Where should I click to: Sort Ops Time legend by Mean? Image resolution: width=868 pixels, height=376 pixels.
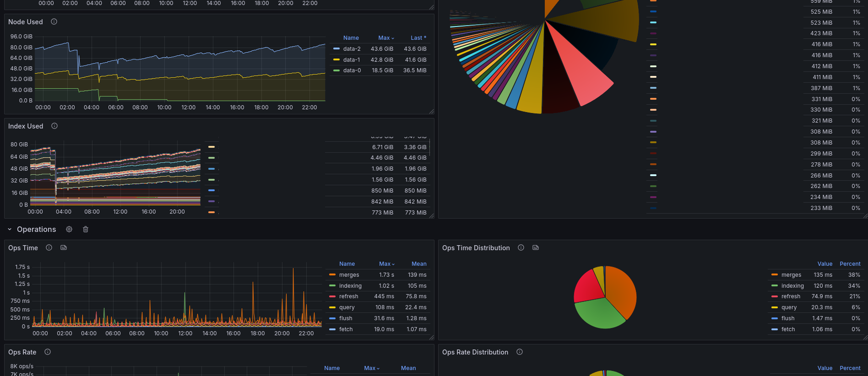pos(419,264)
